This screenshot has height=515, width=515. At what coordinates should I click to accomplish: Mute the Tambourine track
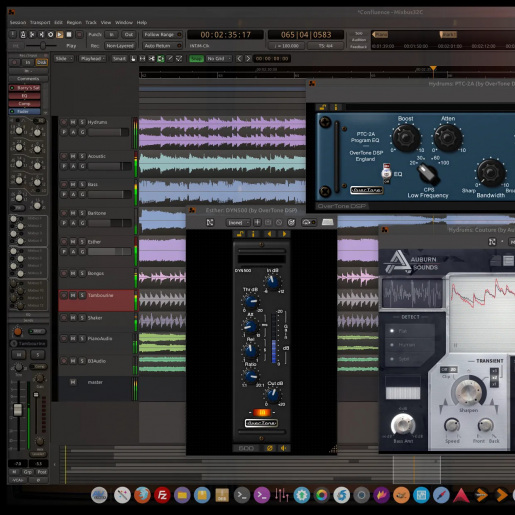pyautogui.click(x=73, y=295)
